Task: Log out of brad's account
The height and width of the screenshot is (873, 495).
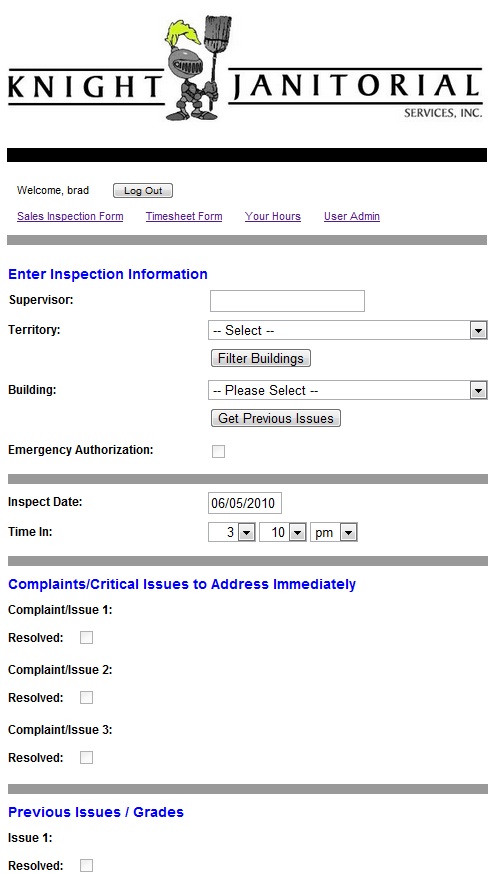Action: click(x=143, y=190)
